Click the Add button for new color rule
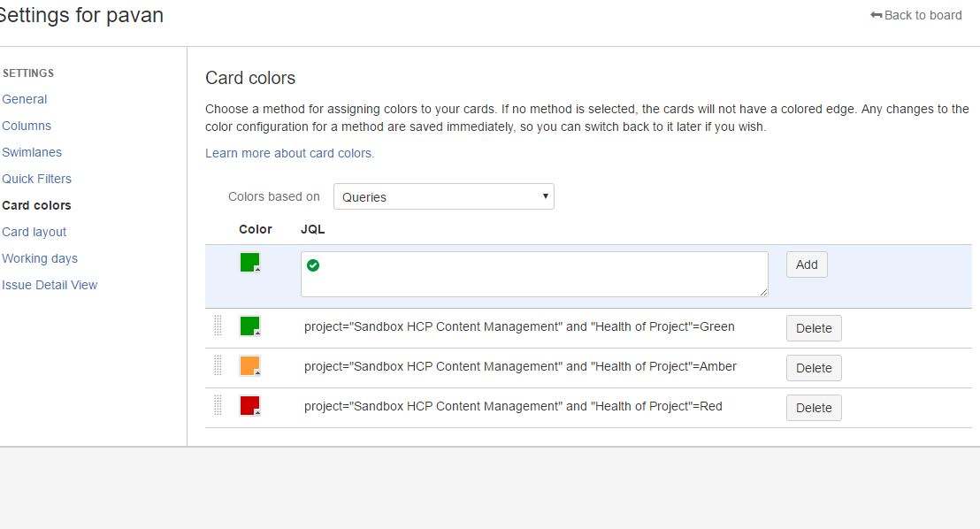 tap(807, 264)
